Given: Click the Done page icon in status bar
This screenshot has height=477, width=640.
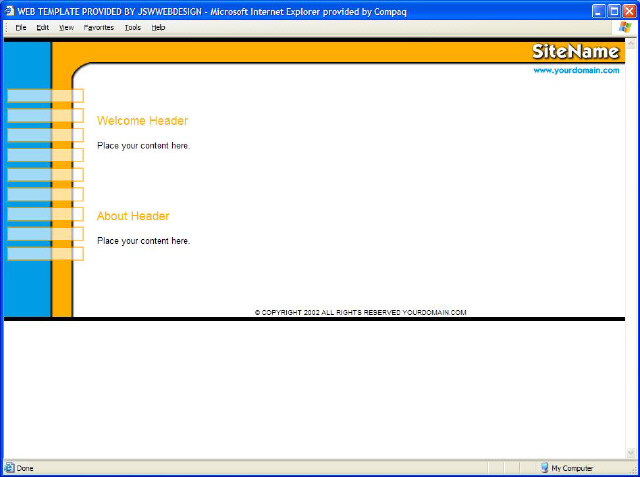Looking at the screenshot, I should pyautogui.click(x=9, y=468).
